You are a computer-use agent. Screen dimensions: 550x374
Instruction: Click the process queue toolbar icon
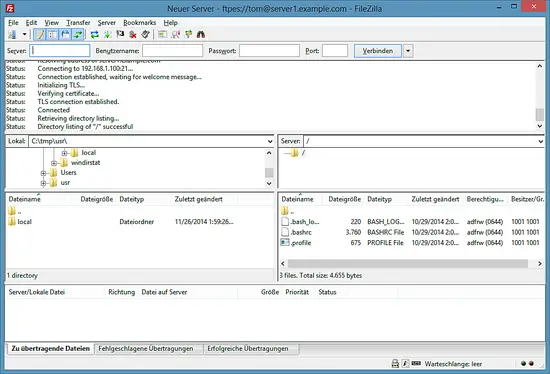click(x=107, y=34)
